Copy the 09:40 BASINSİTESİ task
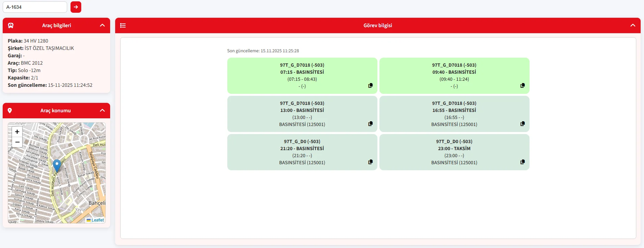 (522, 85)
